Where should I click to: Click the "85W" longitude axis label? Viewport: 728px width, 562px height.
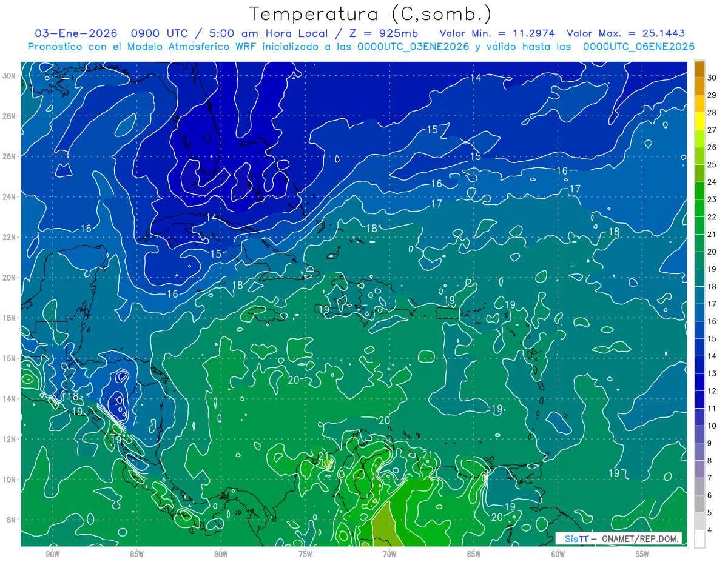click(136, 554)
